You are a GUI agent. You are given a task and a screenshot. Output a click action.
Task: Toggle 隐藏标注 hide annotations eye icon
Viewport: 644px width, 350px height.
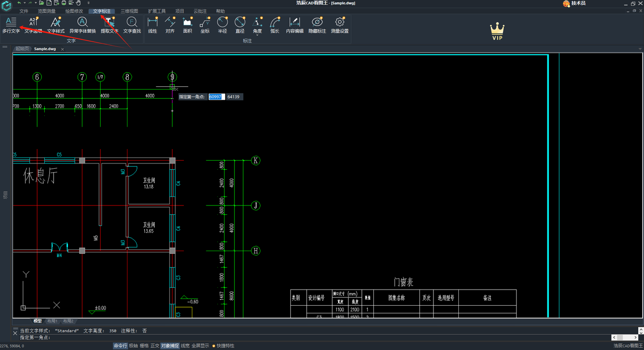(x=317, y=25)
